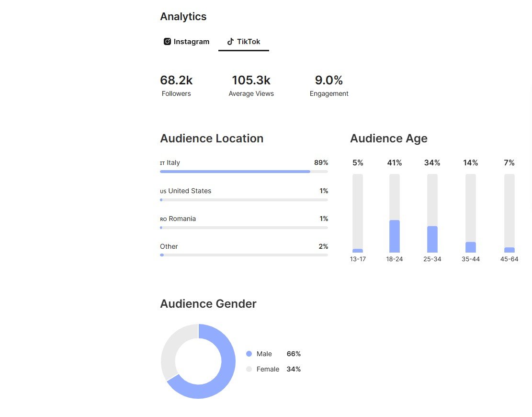
Task: Click the 66% male percentage
Action: coord(294,354)
